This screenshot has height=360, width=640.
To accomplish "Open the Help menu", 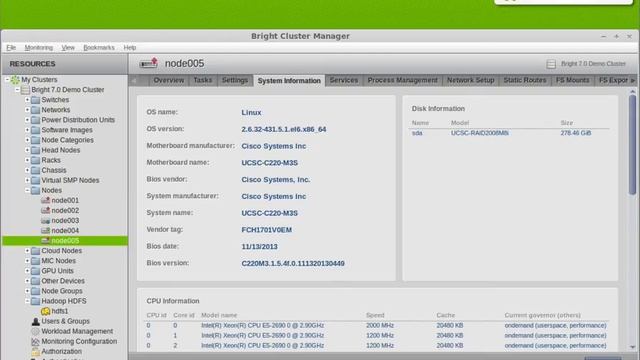I will coord(130,48).
